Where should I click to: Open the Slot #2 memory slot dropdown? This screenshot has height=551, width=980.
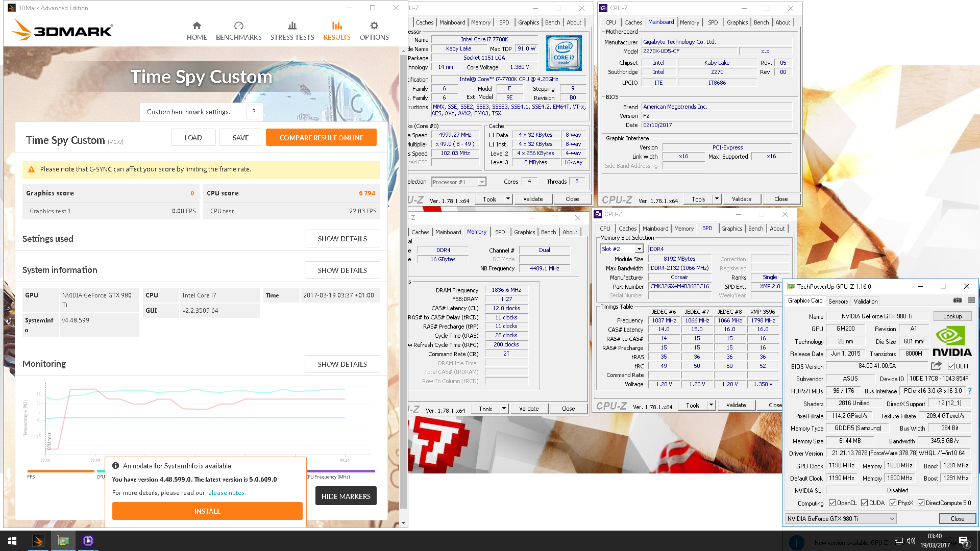click(x=622, y=249)
